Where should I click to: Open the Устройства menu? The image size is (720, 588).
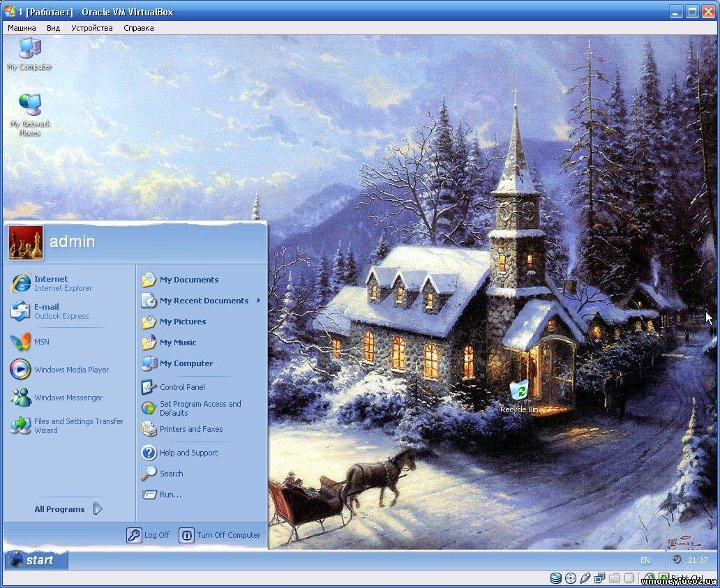coord(92,28)
